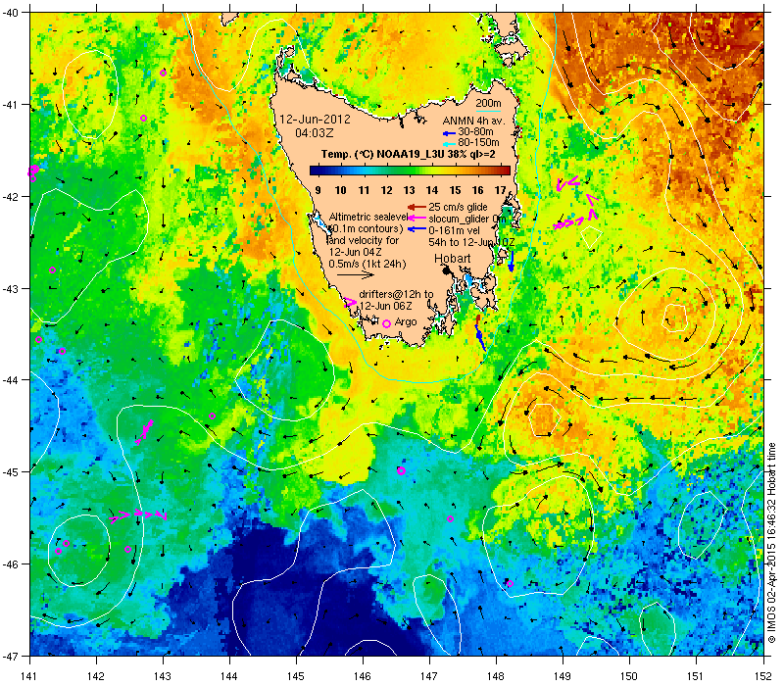Click the blue 30-80m legend arrow
The width and height of the screenshot is (784, 686).
pos(449,133)
